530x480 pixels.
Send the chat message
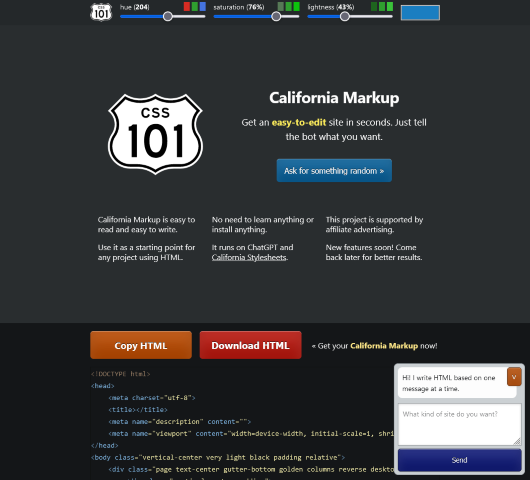click(x=460, y=460)
